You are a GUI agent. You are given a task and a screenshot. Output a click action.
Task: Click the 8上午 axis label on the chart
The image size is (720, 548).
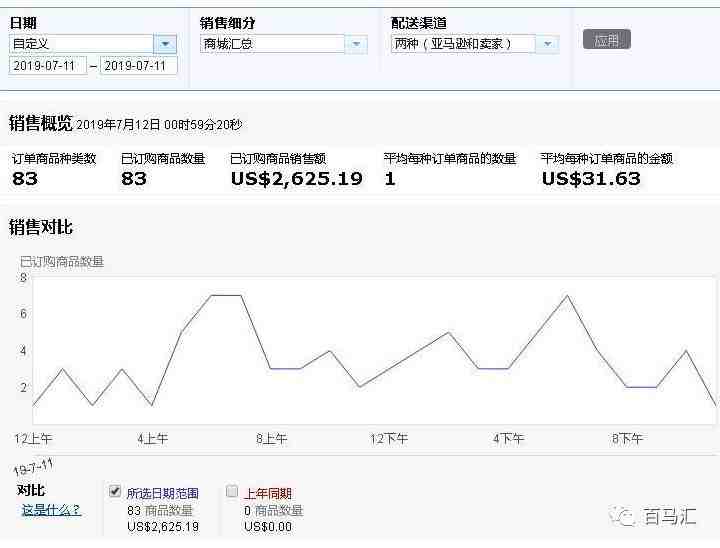click(x=271, y=439)
